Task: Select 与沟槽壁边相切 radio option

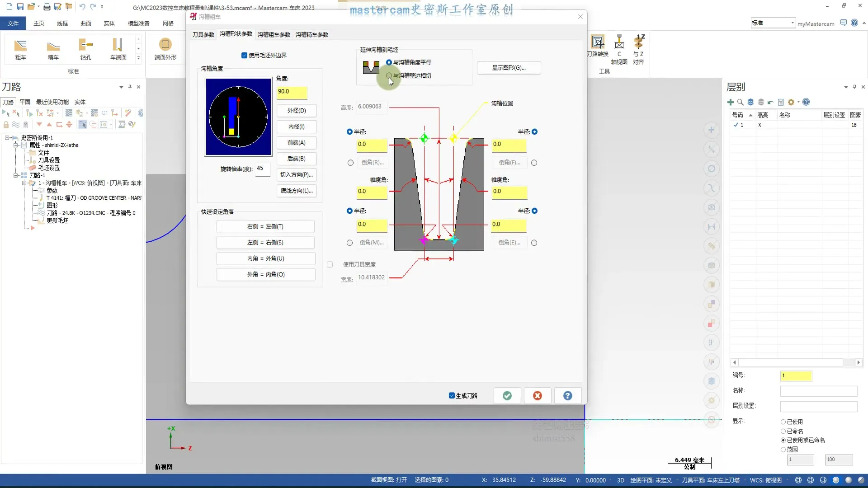Action: point(389,75)
